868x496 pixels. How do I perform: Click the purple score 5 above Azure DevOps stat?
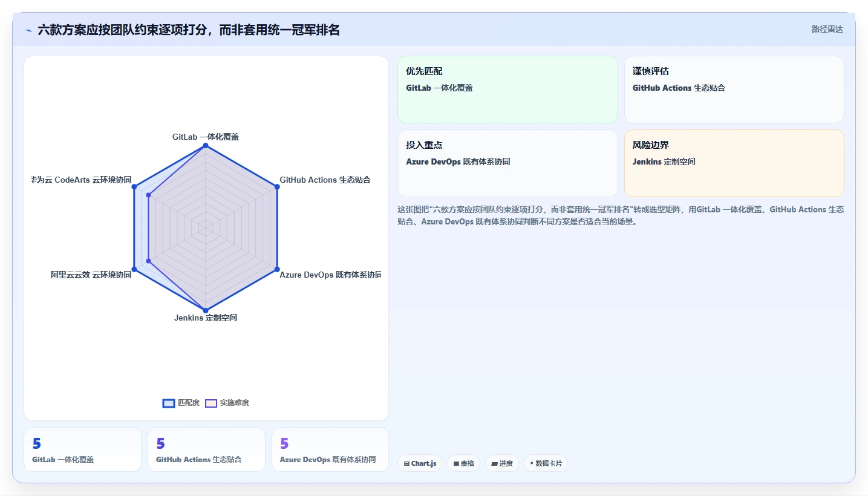(x=284, y=443)
